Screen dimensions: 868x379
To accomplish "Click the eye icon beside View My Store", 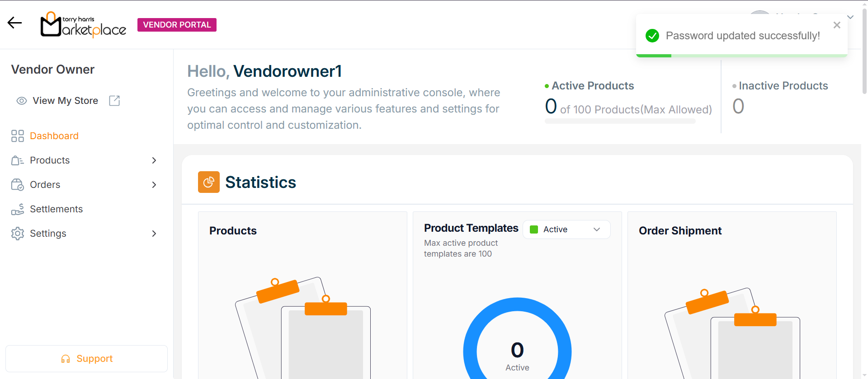I will (x=21, y=101).
